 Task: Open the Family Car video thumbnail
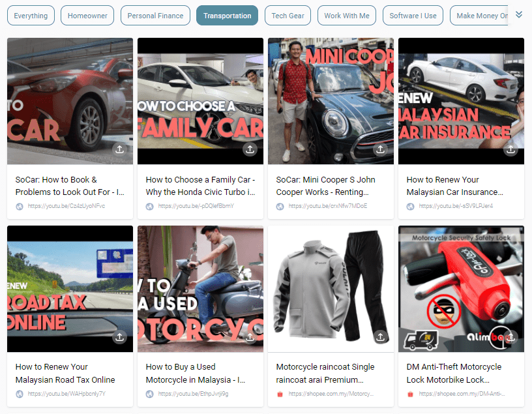200,101
